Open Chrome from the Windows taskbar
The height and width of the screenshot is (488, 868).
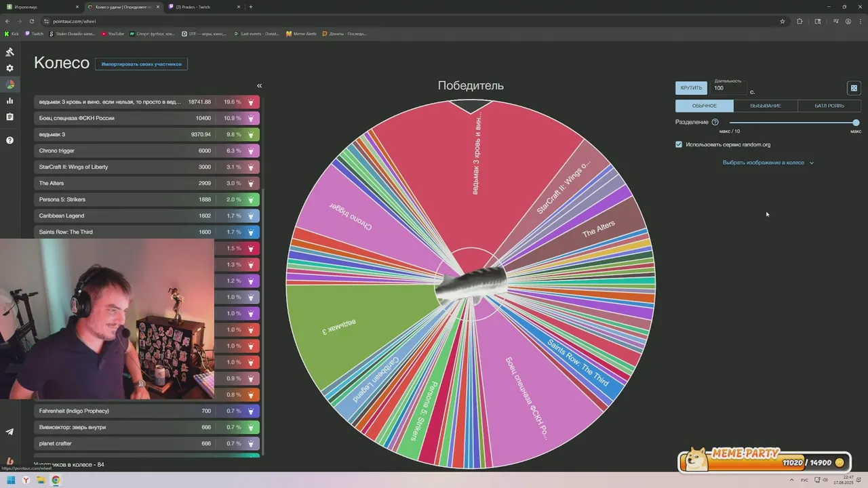(x=56, y=481)
